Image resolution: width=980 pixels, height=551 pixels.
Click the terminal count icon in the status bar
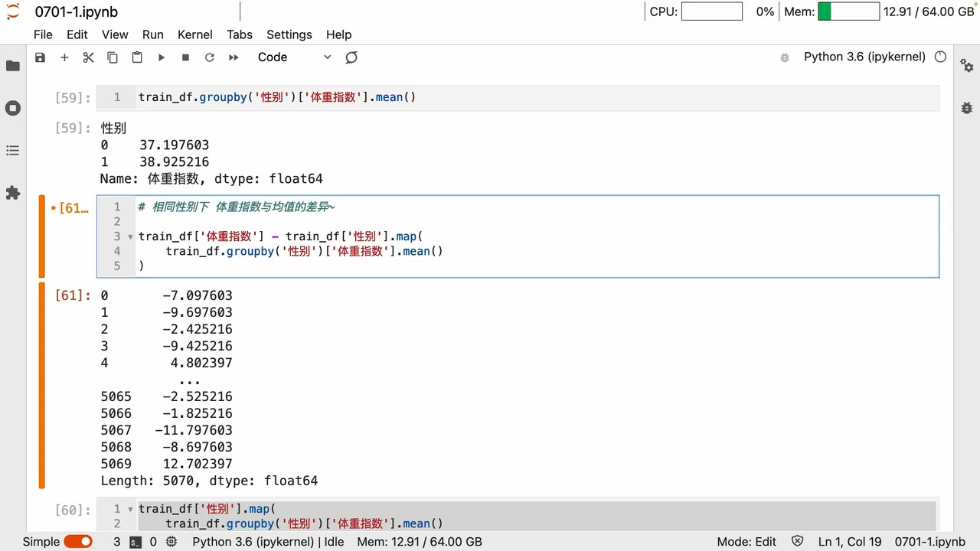pos(135,542)
